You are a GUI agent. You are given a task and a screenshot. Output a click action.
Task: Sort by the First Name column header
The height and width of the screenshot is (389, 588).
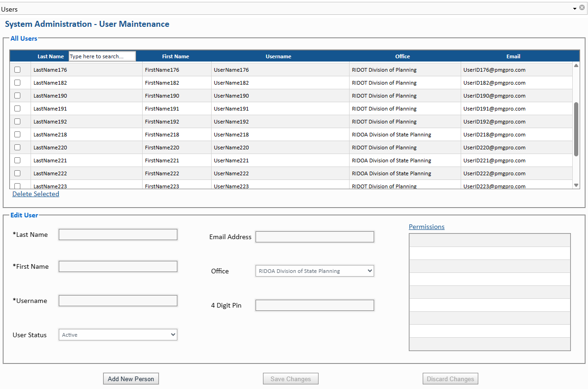(175, 56)
